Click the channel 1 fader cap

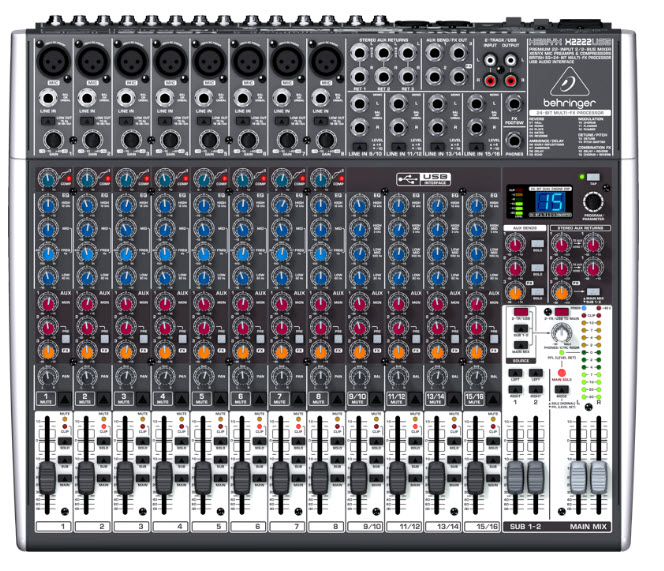[47, 477]
